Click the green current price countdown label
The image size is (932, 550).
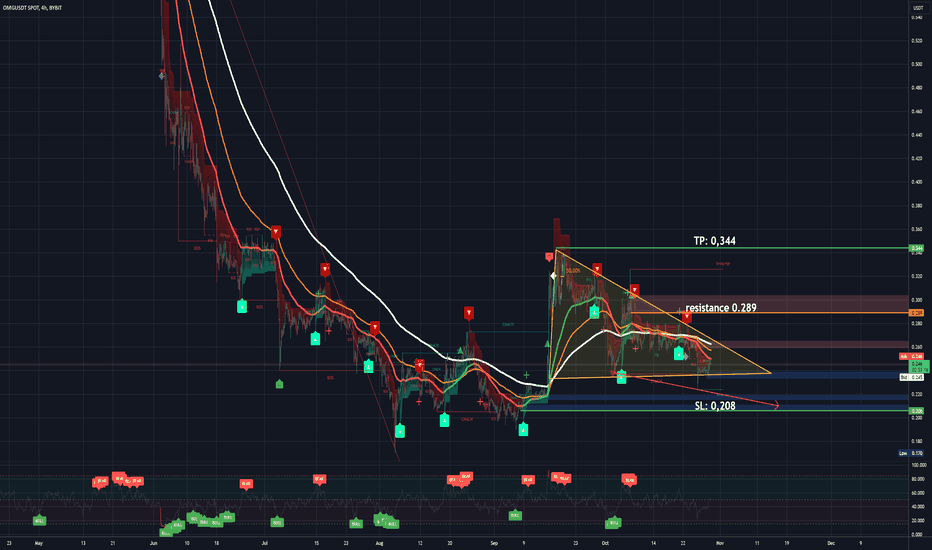(x=919, y=366)
